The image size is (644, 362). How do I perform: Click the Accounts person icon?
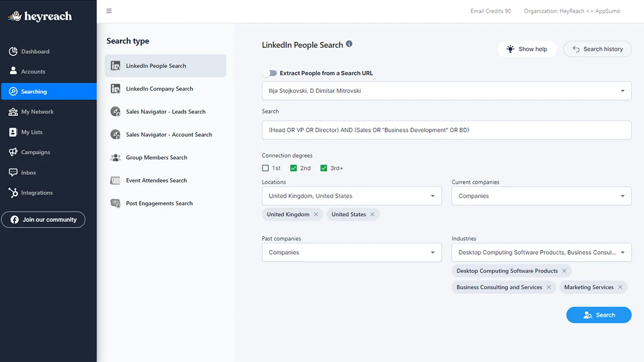point(13,71)
